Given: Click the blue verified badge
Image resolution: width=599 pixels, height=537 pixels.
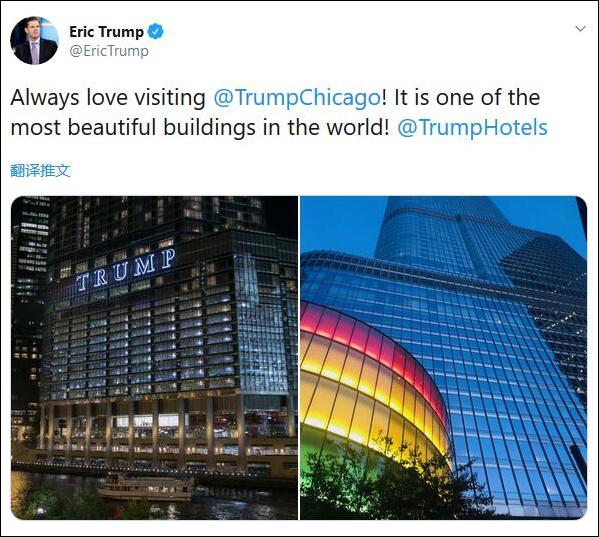Looking at the screenshot, I should pos(155,31).
